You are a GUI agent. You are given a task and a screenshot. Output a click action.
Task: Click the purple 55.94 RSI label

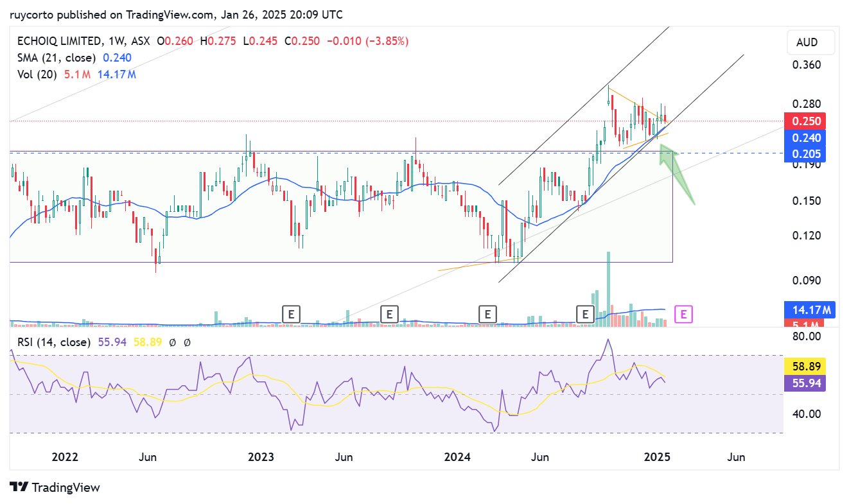[x=805, y=383]
